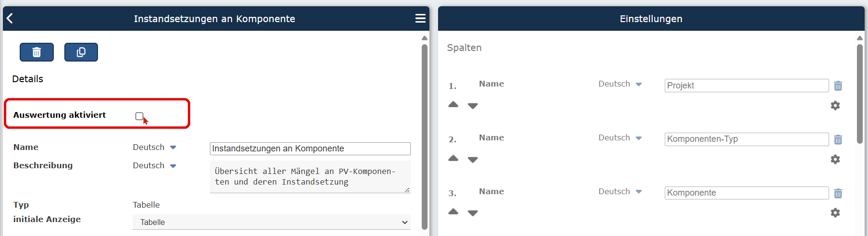Duplicate the evaluation with the copy button
The image size is (868, 236).
tap(81, 52)
